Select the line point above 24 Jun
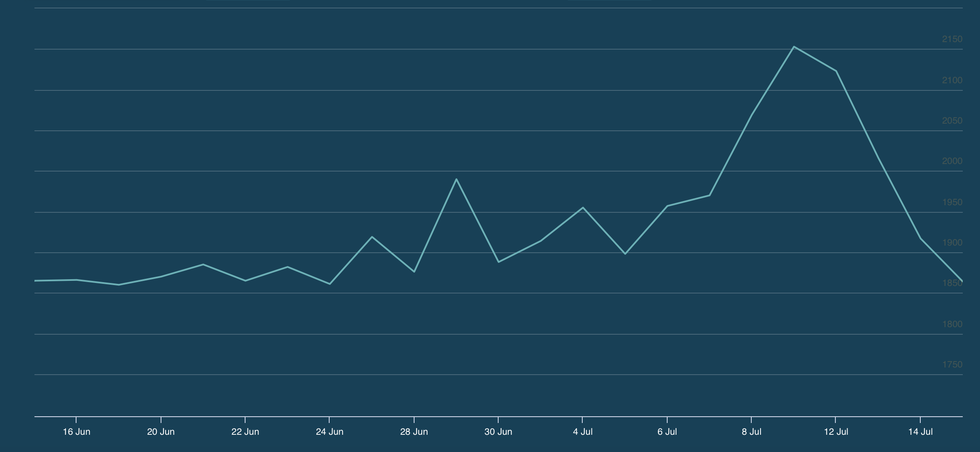The height and width of the screenshot is (452, 980). click(x=330, y=284)
